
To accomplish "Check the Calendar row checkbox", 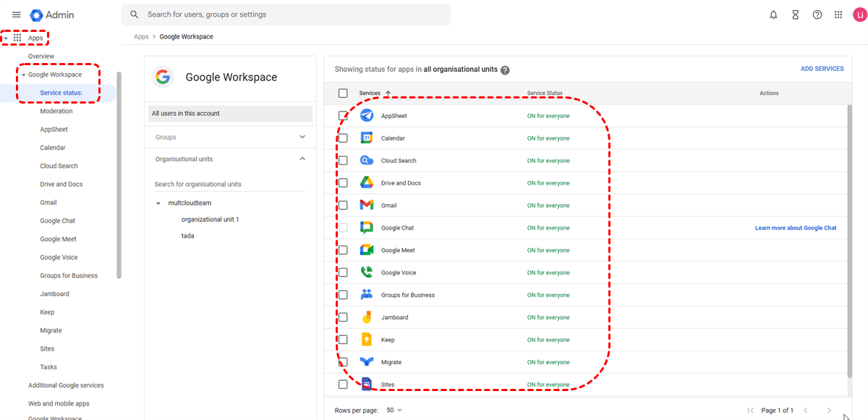I will [343, 138].
